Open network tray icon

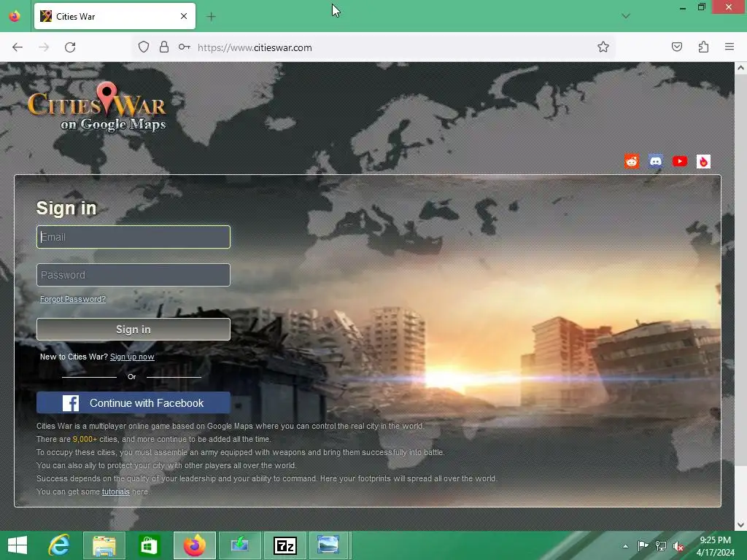click(x=661, y=546)
